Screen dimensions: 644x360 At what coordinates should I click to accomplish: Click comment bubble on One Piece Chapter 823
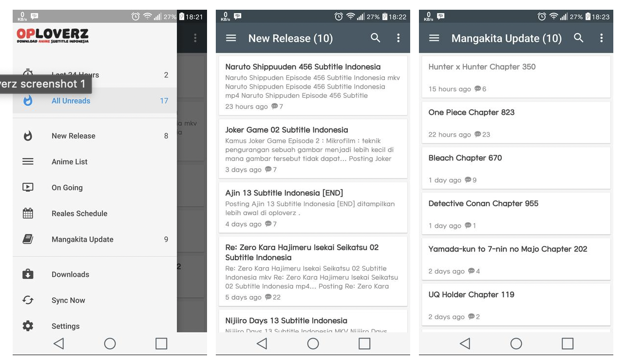tap(478, 134)
